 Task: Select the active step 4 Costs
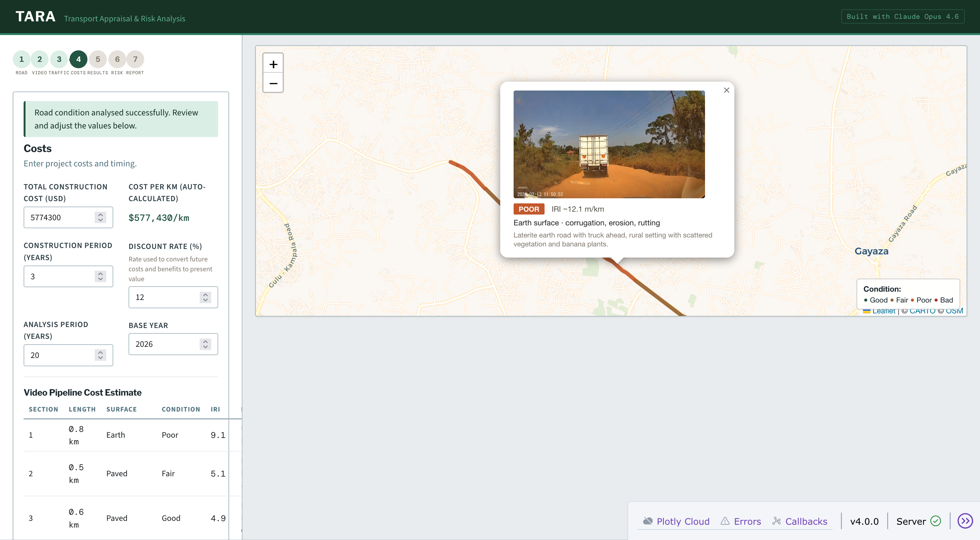pos(78,59)
